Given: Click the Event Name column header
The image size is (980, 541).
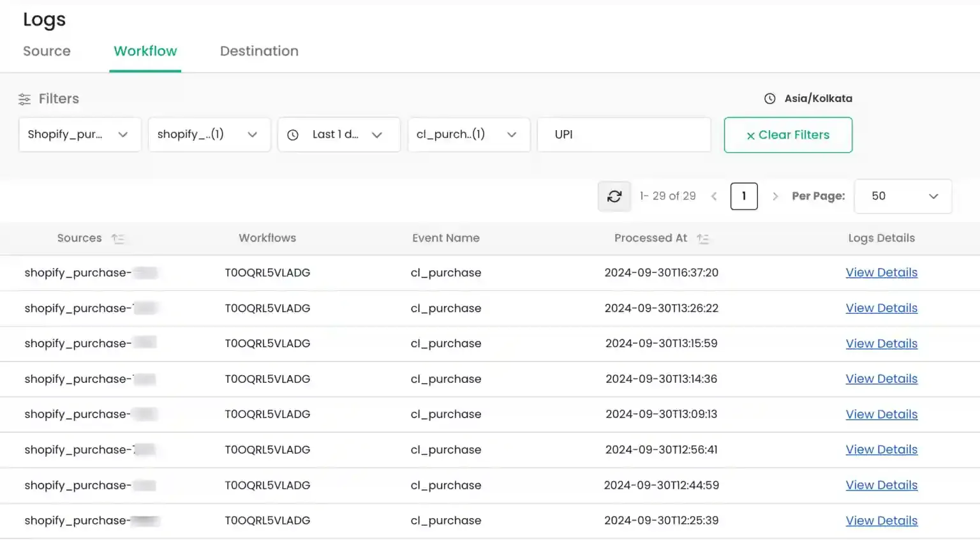Looking at the screenshot, I should [x=445, y=239].
